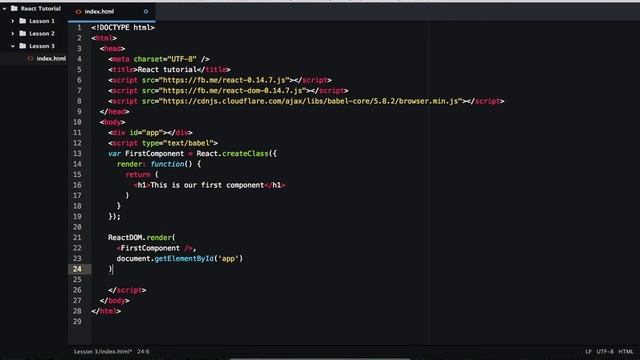640x360 pixels.
Task: Click the charset="UTF-8" attribute
Action: [x=165, y=59]
